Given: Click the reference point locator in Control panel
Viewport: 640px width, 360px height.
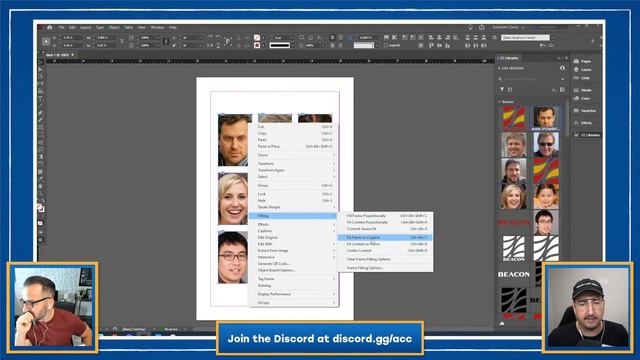Looking at the screenshot, I should coord(46,41).
